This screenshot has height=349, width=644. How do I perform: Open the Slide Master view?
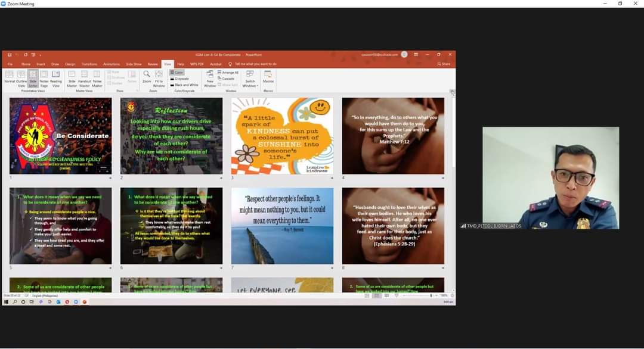[x=72, y=79]
